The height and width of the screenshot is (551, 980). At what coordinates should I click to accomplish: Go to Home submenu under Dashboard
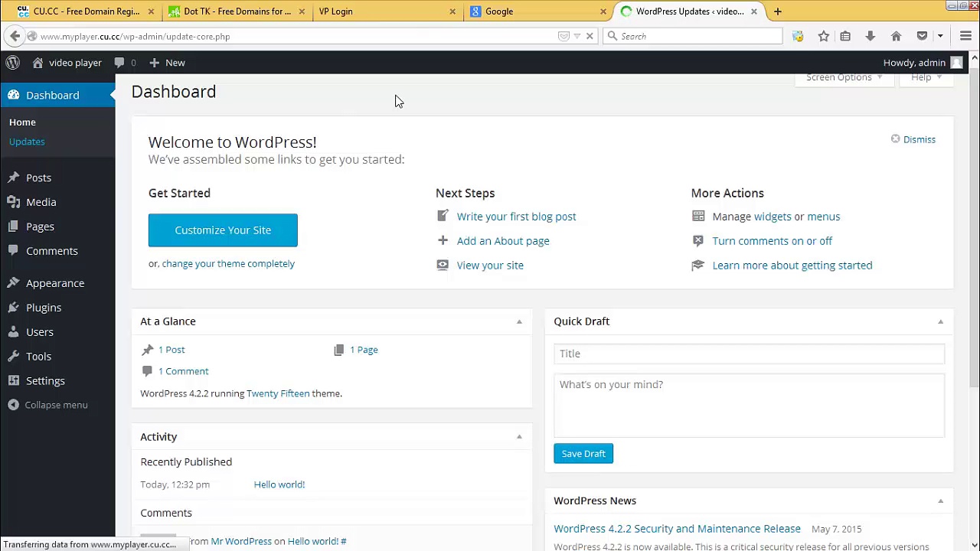point(22,122)
